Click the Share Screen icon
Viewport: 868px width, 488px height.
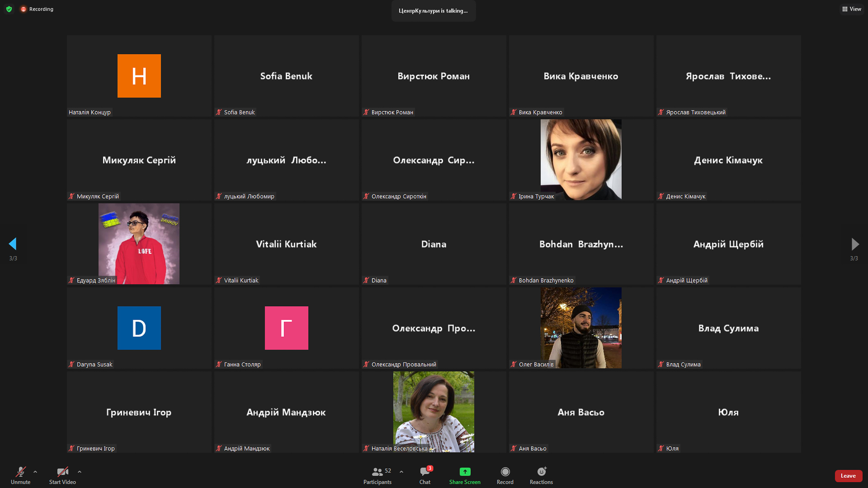coord(465,472)
